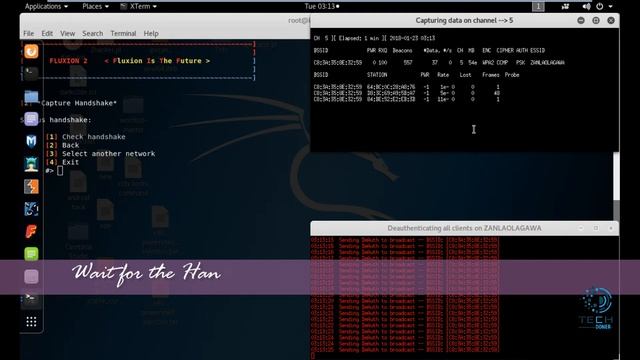Show Applications grid in dock

31,322
